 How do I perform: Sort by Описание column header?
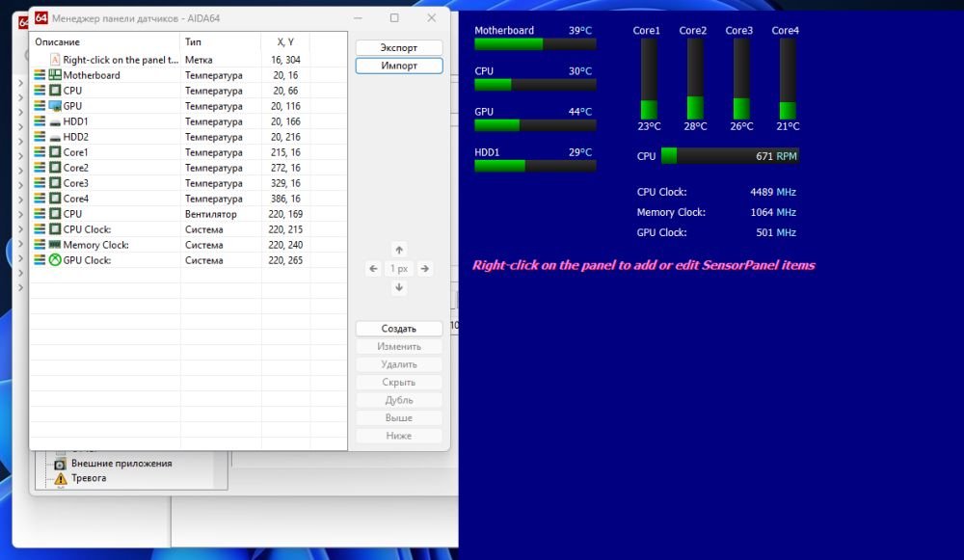(105, 41)
